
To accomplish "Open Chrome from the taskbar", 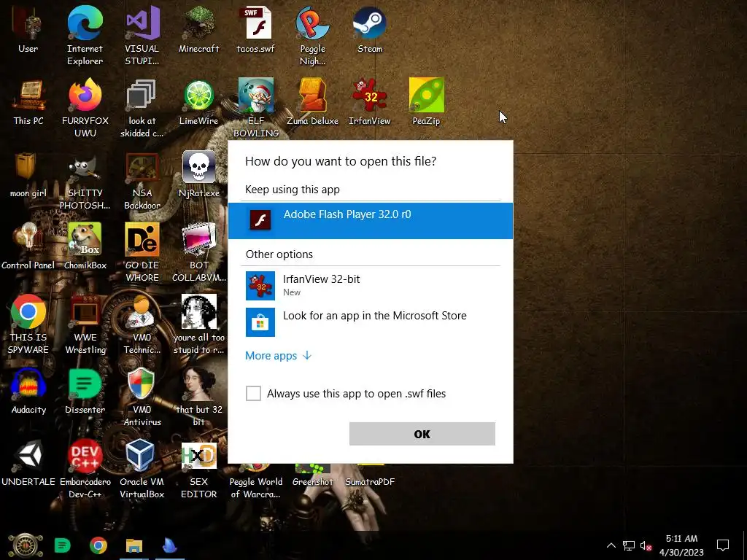I will pos(98,545).
